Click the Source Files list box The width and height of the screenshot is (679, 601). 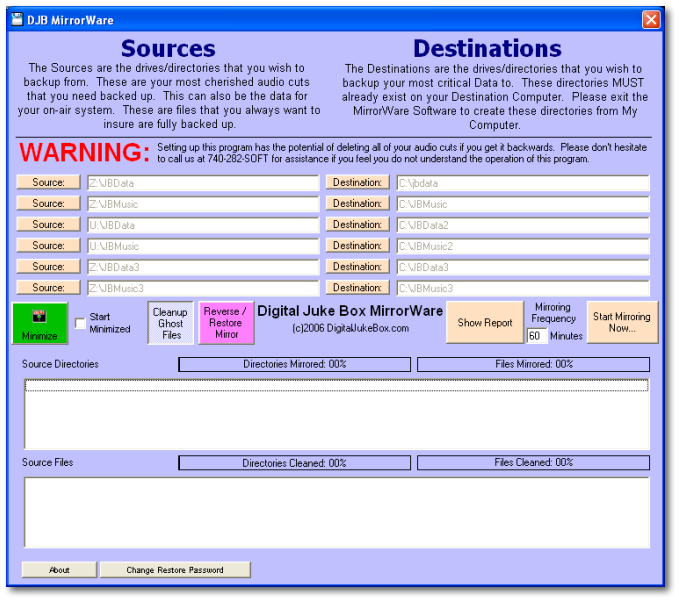pos(336,512)
